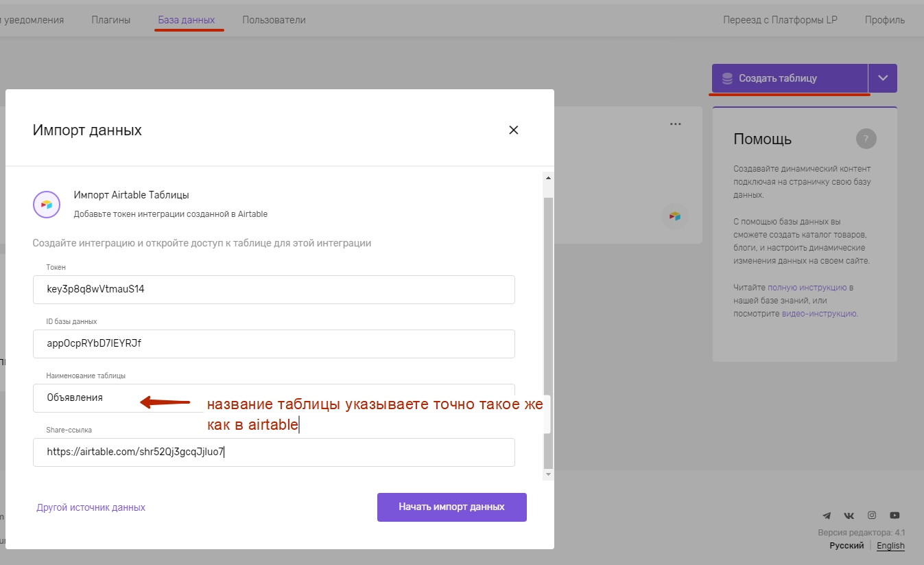Open the YouTube social icon
The width and height of the screenshot is (924, 565).
click(x=895, y=516)
